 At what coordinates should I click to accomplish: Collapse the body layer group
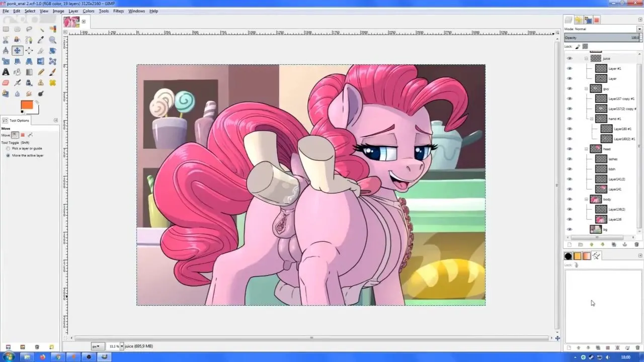586,199
